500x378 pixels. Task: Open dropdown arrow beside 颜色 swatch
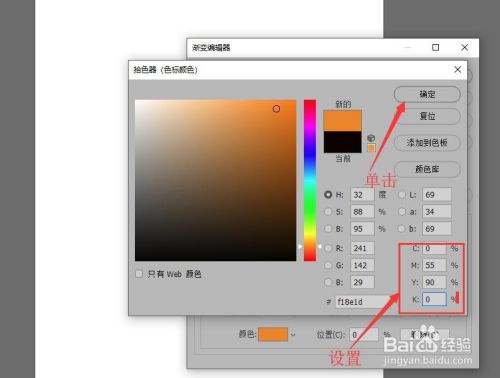coord(293,334)
